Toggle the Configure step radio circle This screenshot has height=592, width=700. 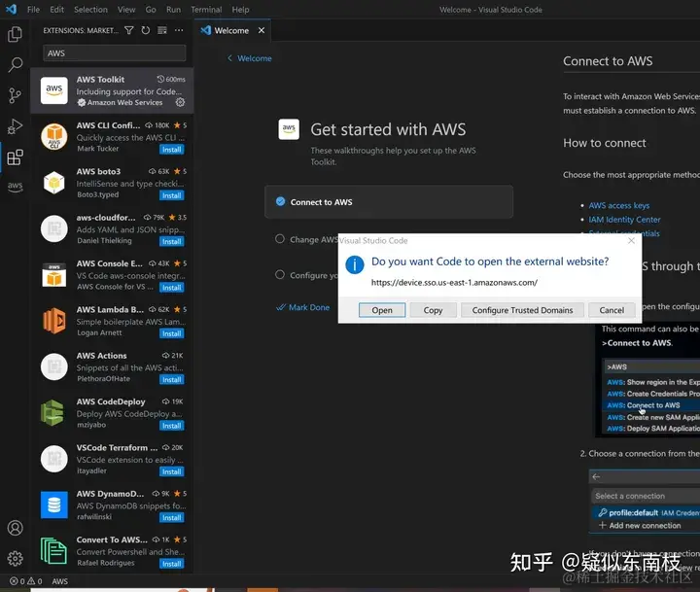(x=280, y=274)
